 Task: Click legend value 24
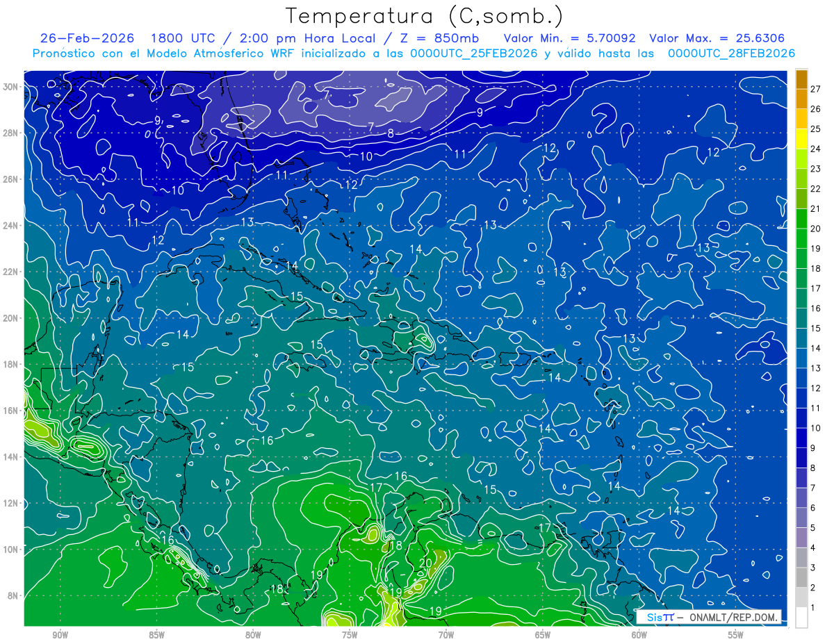click(816, 149)
